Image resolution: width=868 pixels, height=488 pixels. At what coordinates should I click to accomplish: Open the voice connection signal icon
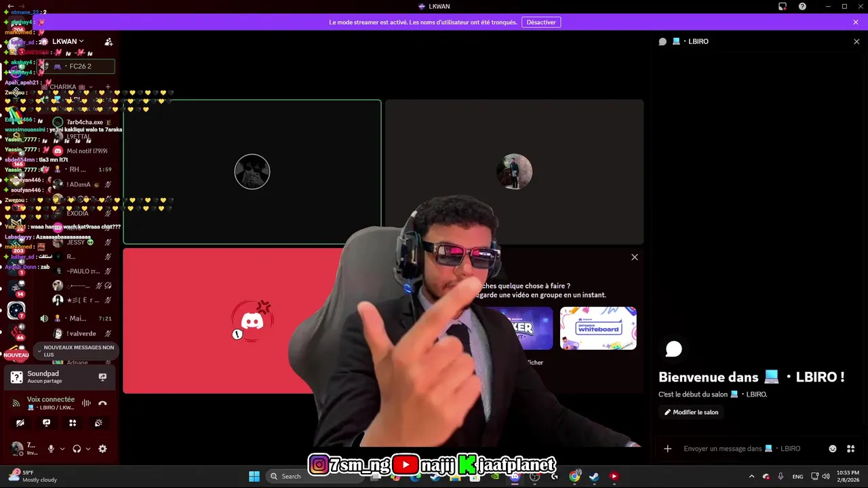pyautogui.click(x=17, y=403)
